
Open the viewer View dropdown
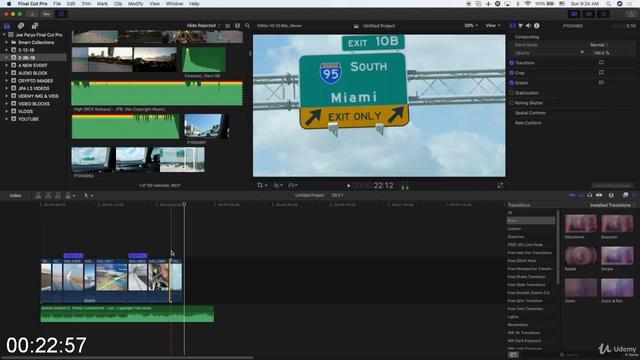[493, 26]
